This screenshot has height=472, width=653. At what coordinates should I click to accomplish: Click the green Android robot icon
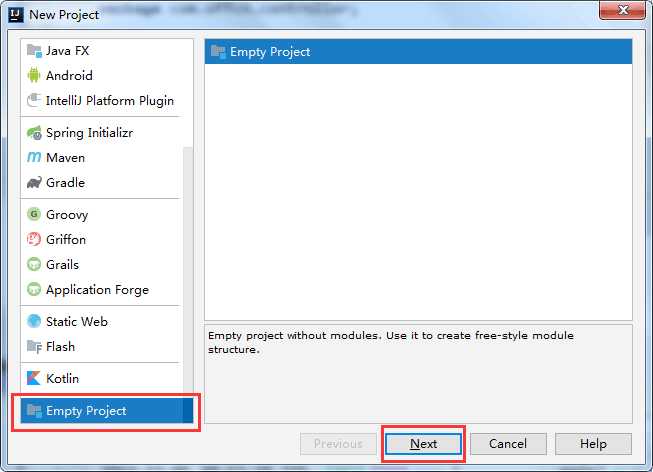click(x=34, y=75)
